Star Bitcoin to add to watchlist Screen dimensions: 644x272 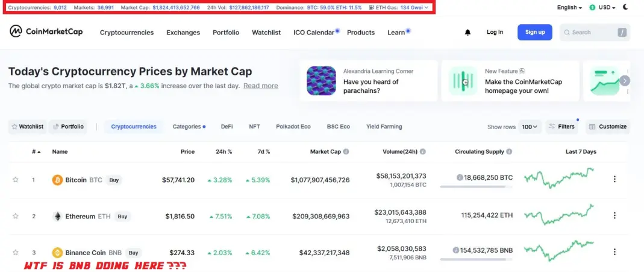click(15, 180)
